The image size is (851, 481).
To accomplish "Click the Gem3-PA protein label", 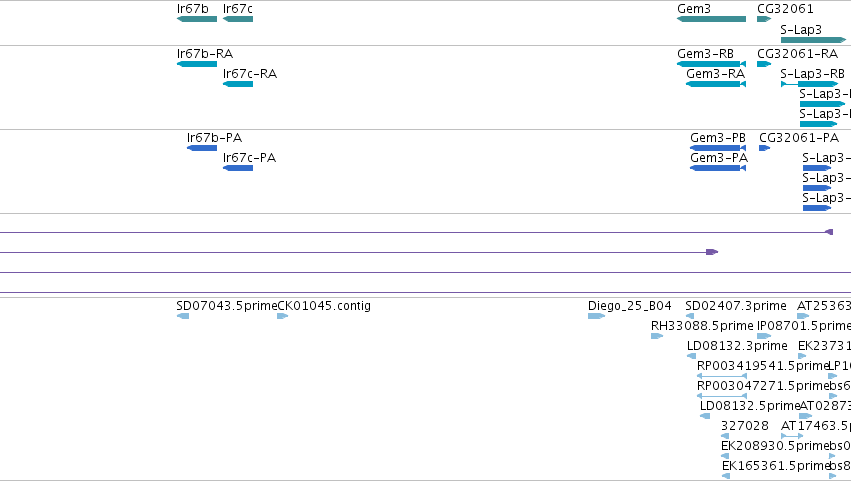I will click(x=719, y=158).
